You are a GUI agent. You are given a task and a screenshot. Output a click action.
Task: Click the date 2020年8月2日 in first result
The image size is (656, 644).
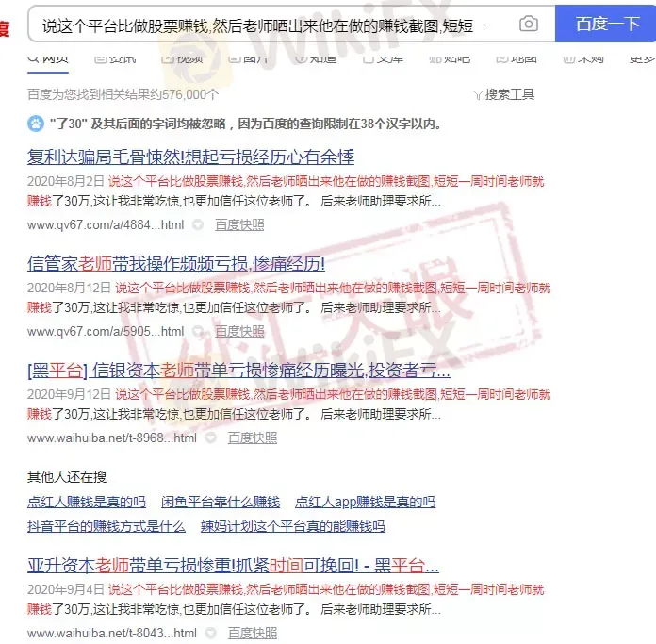click(66, 181)
